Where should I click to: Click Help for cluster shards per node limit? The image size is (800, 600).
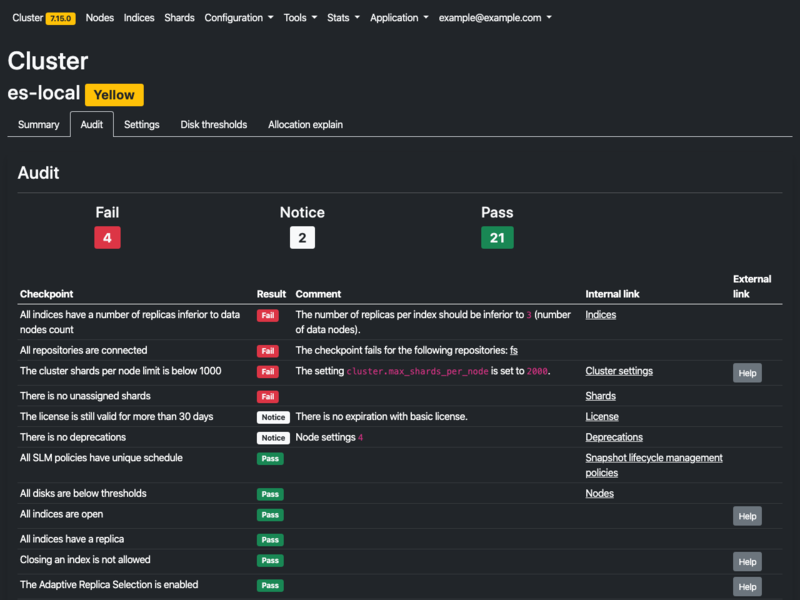(x=747, y=373)
